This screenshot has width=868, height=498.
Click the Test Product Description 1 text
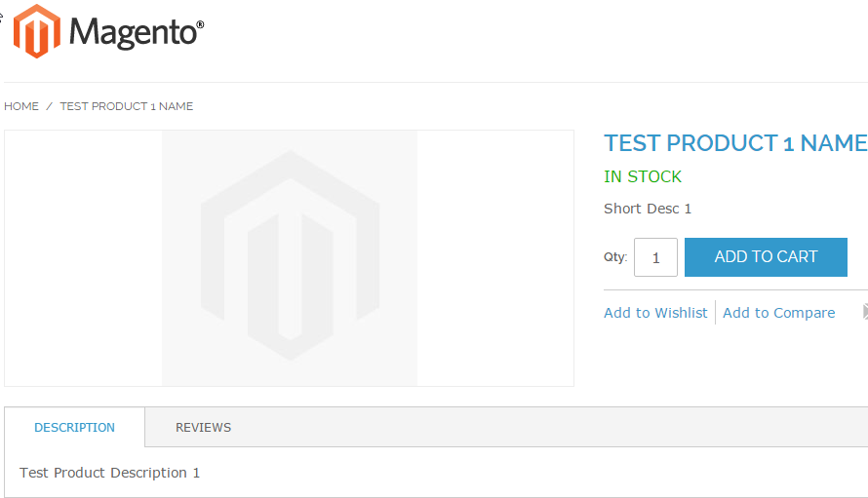[x=109, y=473]
